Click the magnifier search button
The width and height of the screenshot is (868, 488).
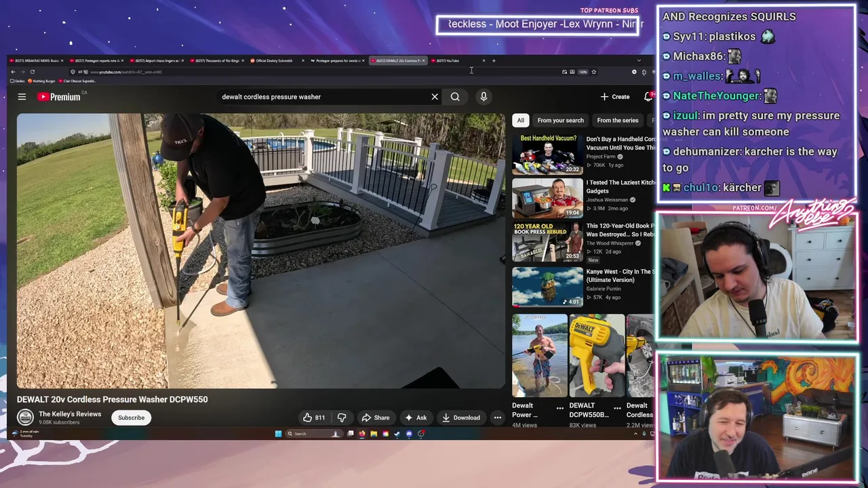[x=455, y=97]
